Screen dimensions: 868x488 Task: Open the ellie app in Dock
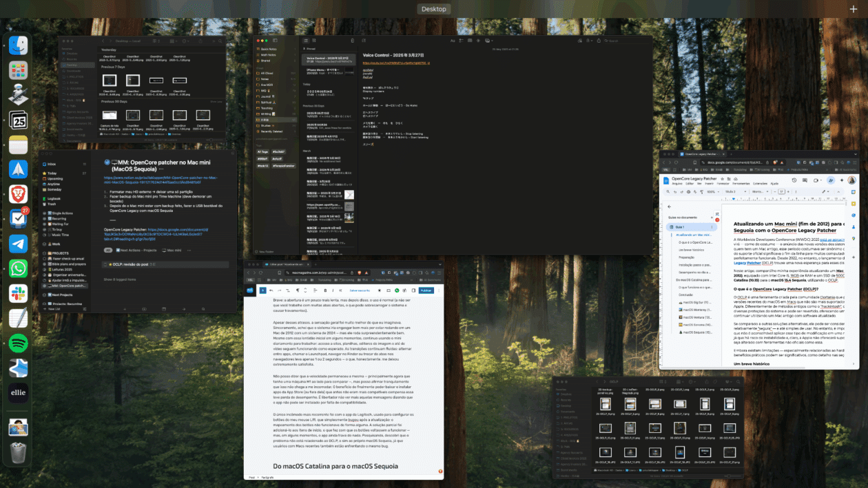pos(18,392)
